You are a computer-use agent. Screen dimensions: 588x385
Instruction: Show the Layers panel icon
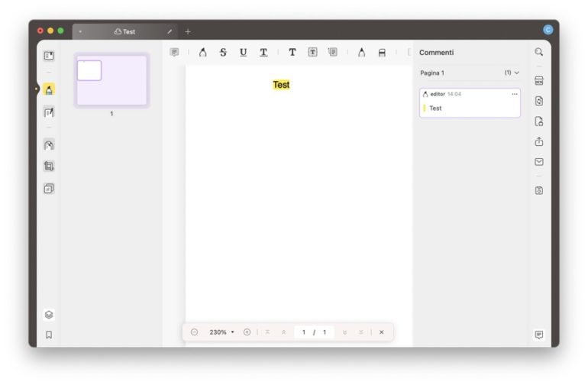pyautogui.click(x=49, y=315)
